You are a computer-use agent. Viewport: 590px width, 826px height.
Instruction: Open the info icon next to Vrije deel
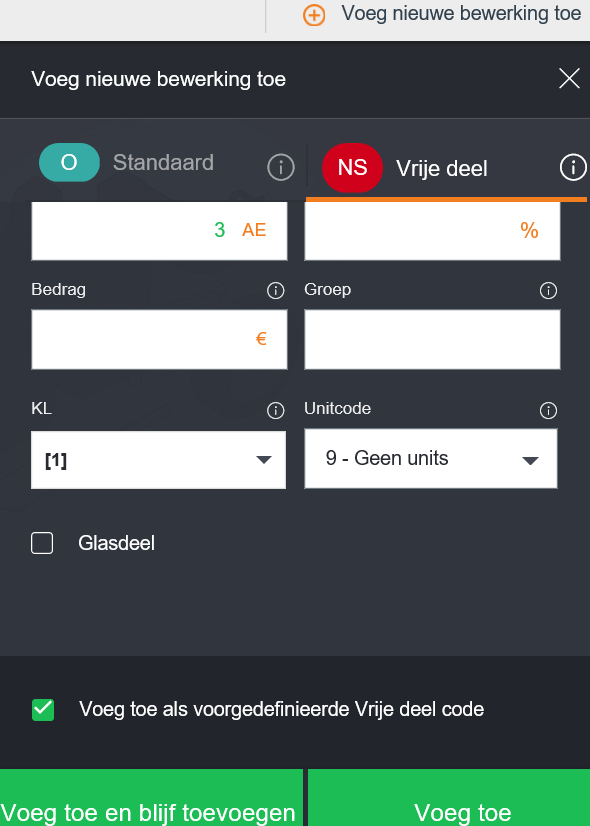click(573, 167)
